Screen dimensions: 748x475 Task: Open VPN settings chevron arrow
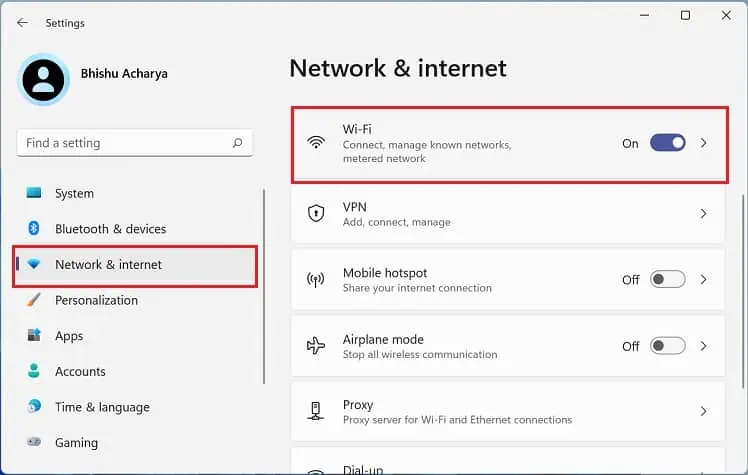704,214
